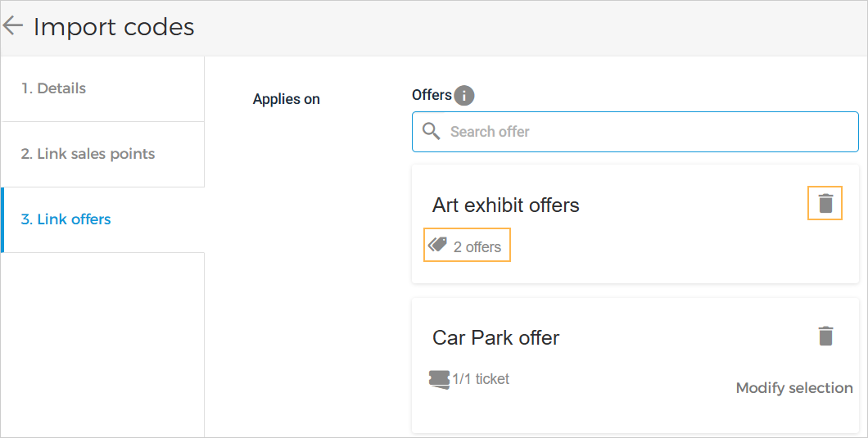Click the magnifier icon in the search box
The height and width of the screenshot is (438, 868).
click(x=431, y=131)
